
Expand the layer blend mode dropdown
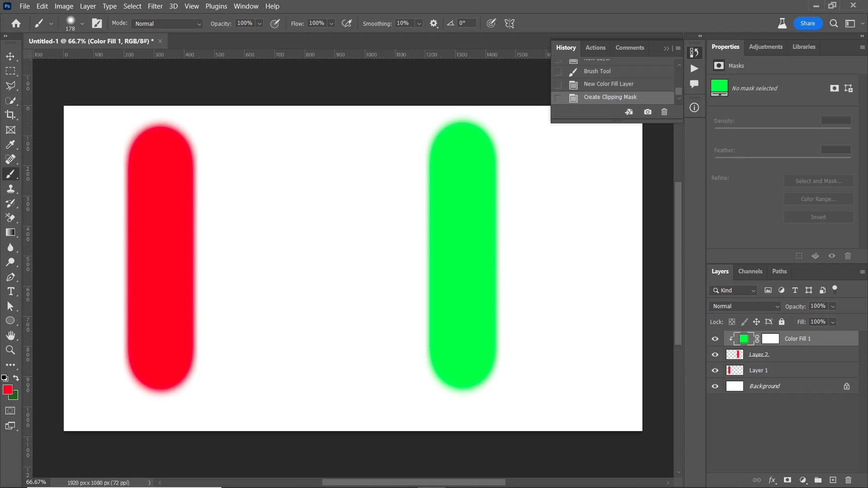[x=745, y=306]
